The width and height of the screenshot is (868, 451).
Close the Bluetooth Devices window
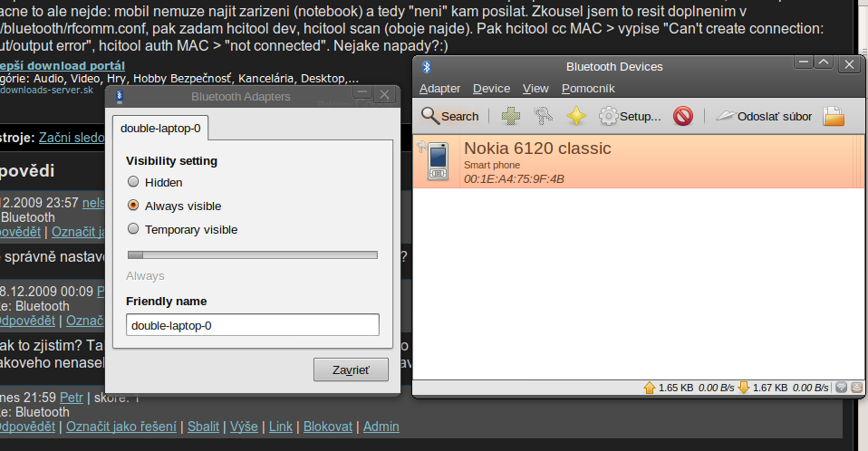tap(849, 64)
